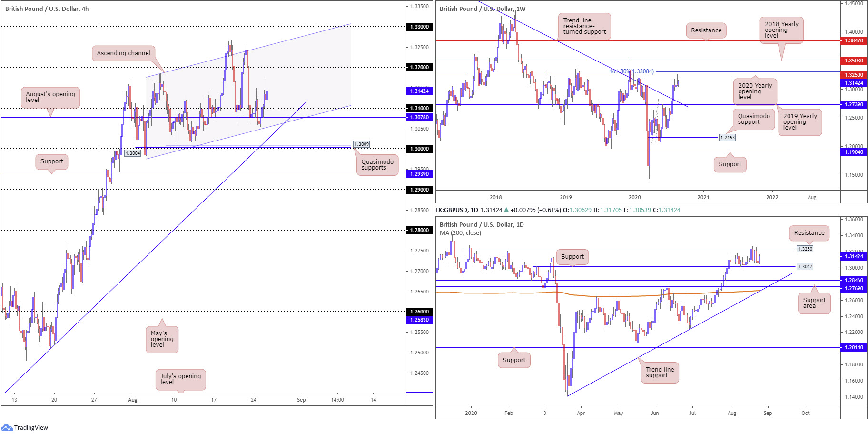Click the 'Quasimodo supports' annotation

[377, 165]
